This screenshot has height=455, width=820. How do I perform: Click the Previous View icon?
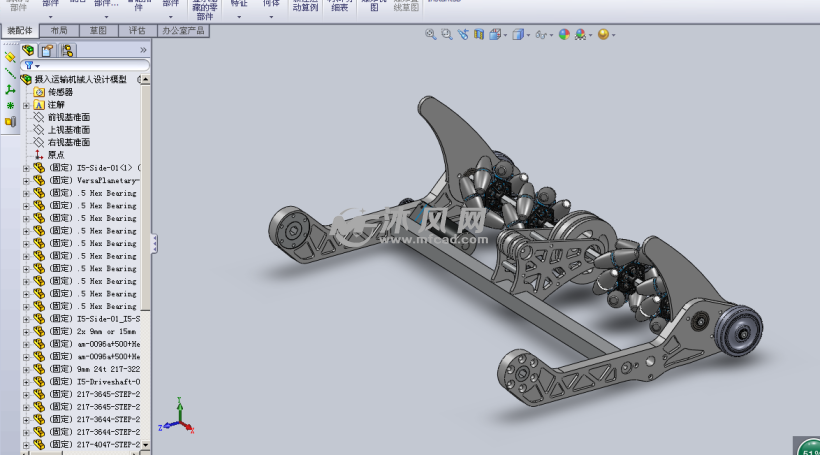(463, 35)
